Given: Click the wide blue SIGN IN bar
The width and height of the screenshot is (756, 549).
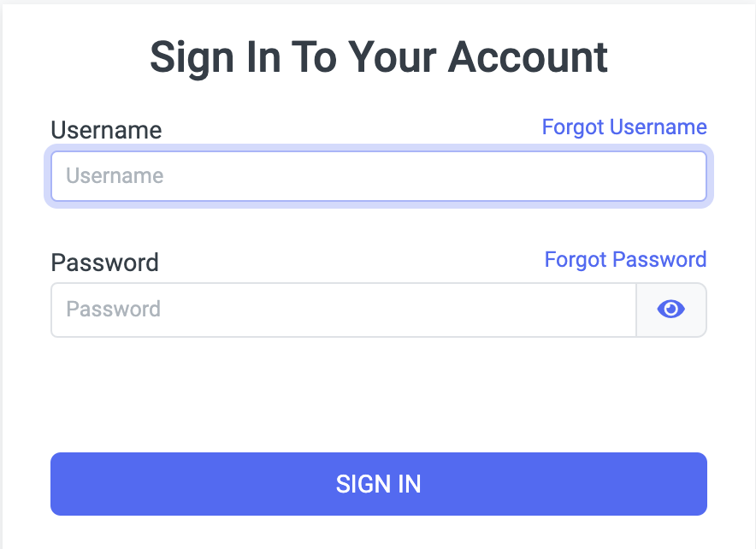Looking at the screenshot, I should [378, 484].
